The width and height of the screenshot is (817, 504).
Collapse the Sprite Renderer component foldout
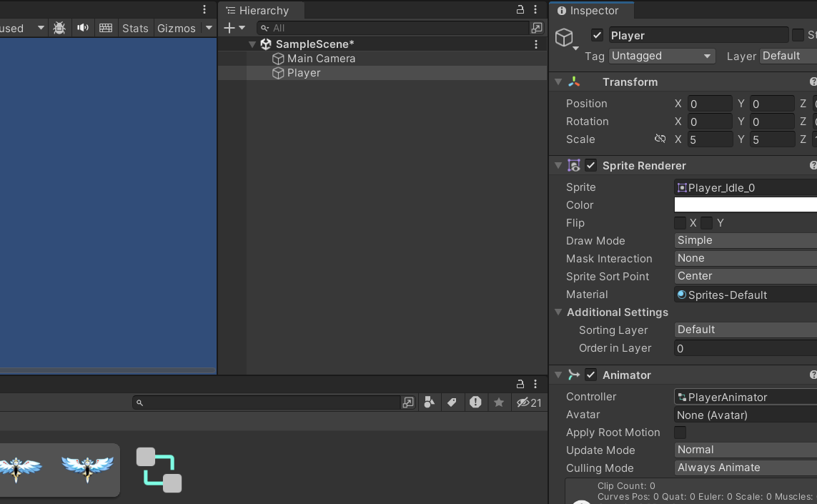point(558,165)
